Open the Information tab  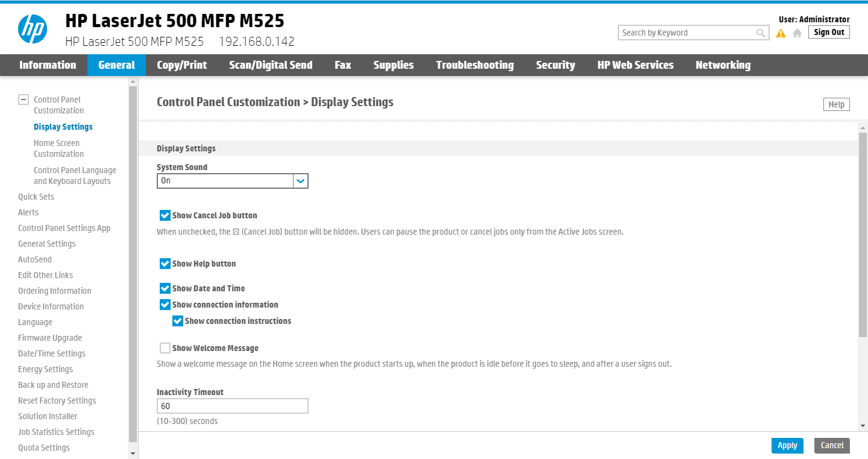tap(48, 65)
